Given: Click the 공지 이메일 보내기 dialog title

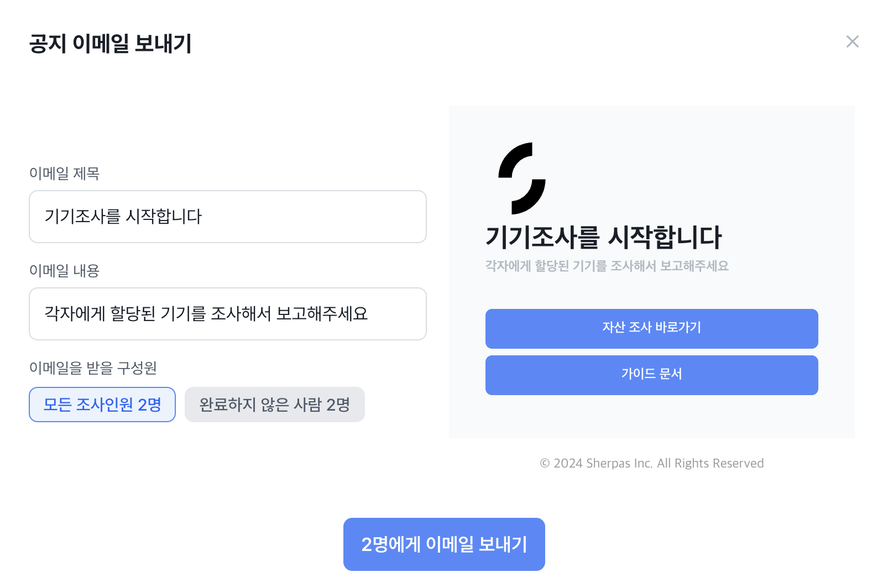Looking at the screenshot, I should tap(111, 44).
